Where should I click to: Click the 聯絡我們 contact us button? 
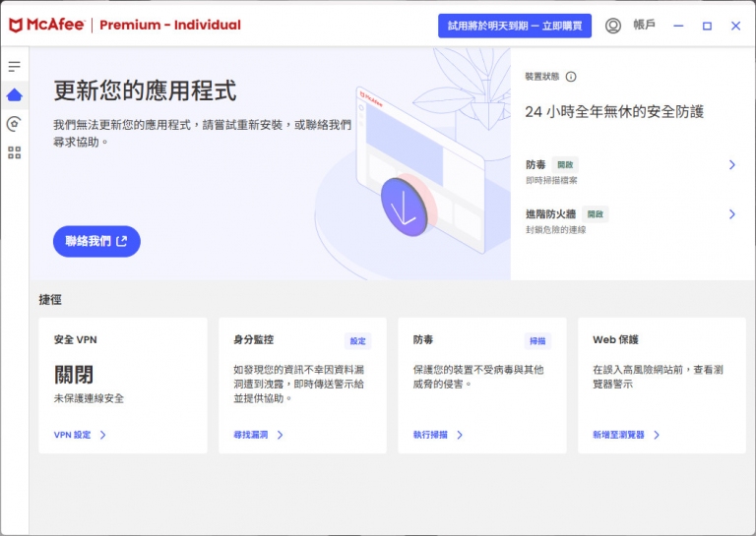click(96, 241)
